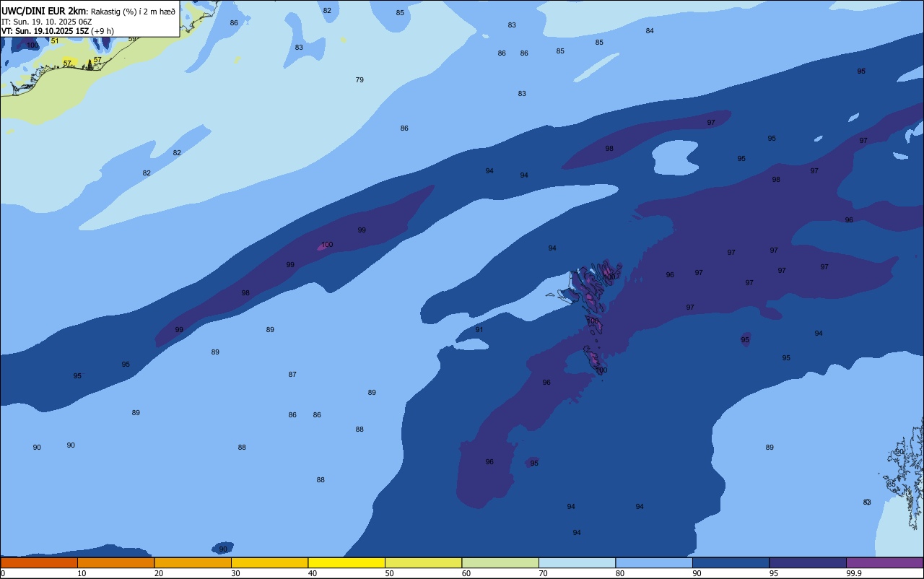Select the 30–40 amber legend segment
This screenshot has height=579, width=924.
click(x=269, y=562)
